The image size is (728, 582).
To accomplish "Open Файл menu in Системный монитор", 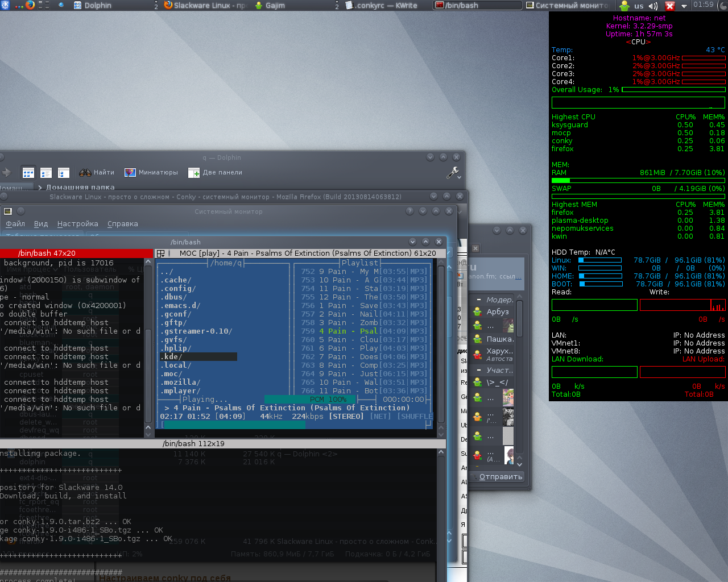I will coord(15,223).
